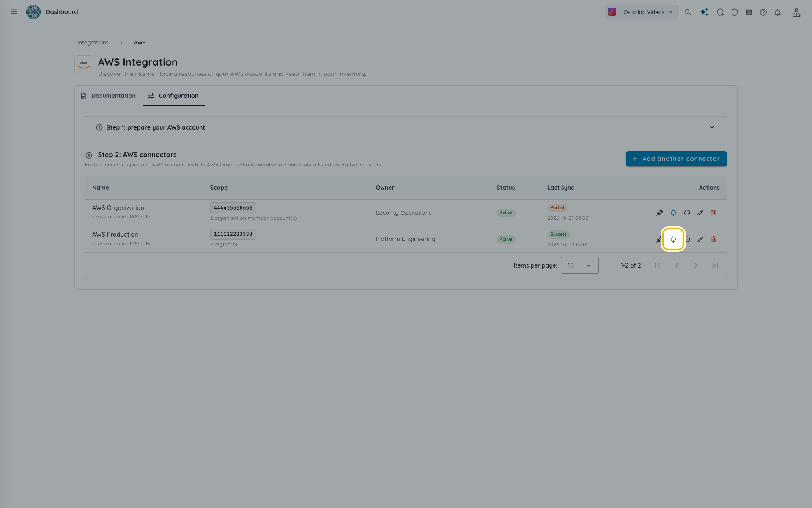
Task: Click the plain shield icon in header
Action: [x=735, y=12]
